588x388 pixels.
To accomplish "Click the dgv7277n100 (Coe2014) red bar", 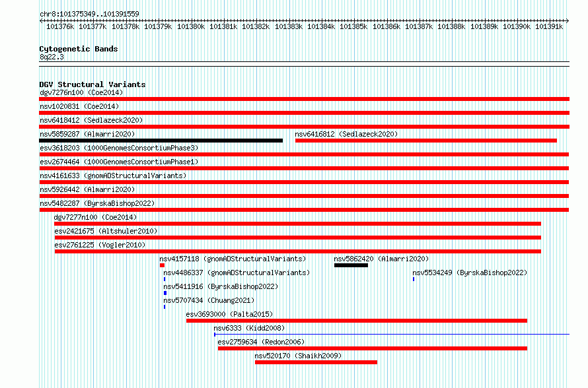I will tap(298, 224).
